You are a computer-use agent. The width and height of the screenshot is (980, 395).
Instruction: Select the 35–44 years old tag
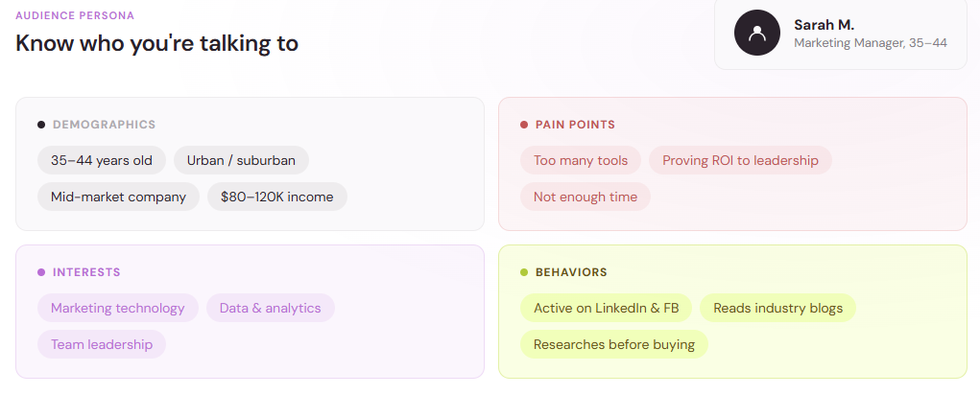(101, 160)
